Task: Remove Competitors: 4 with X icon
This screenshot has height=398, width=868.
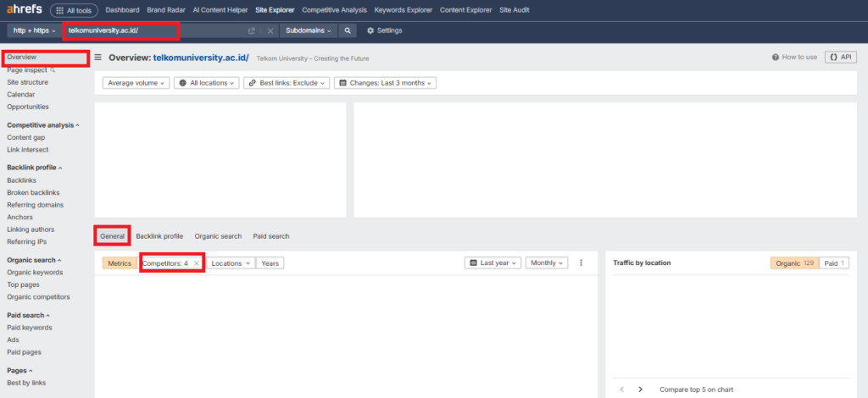Action: tap(197, 263)
